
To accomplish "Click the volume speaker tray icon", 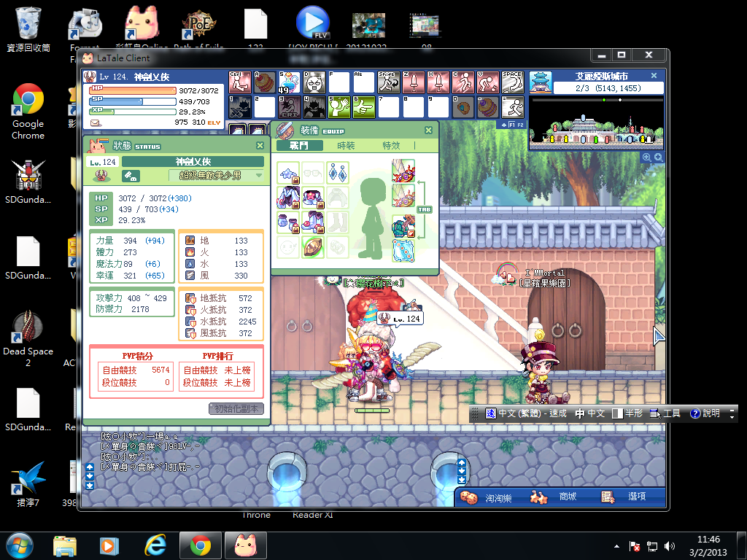I will click(x=670, y=546).
